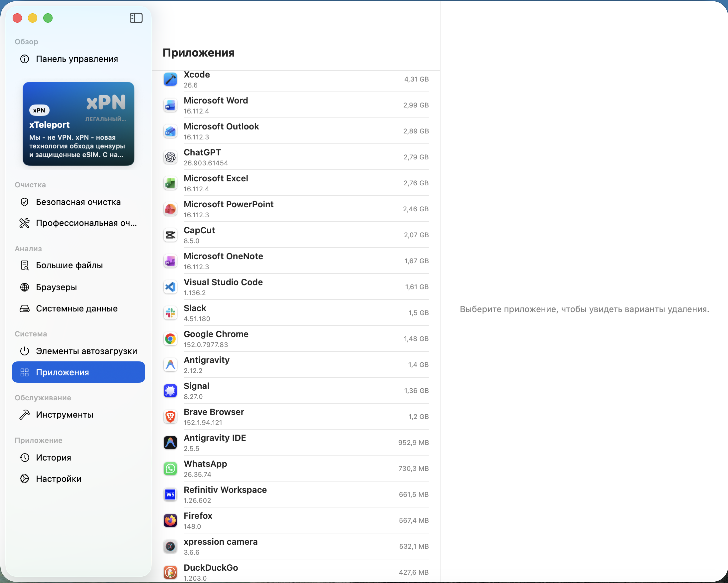This screenshot has width=728, height=583.
Task: Select the ChatGPT row name
Action: click(x=202, y=153)
